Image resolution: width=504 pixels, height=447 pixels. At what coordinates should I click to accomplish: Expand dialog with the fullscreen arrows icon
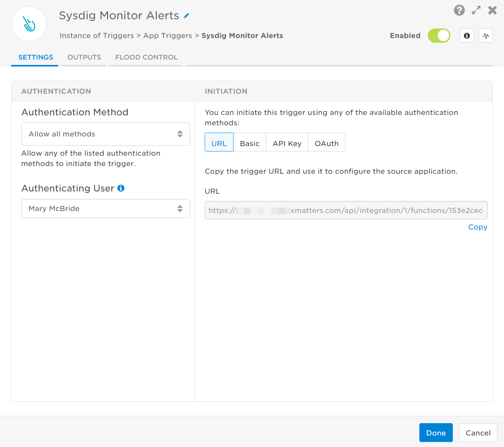476,10
